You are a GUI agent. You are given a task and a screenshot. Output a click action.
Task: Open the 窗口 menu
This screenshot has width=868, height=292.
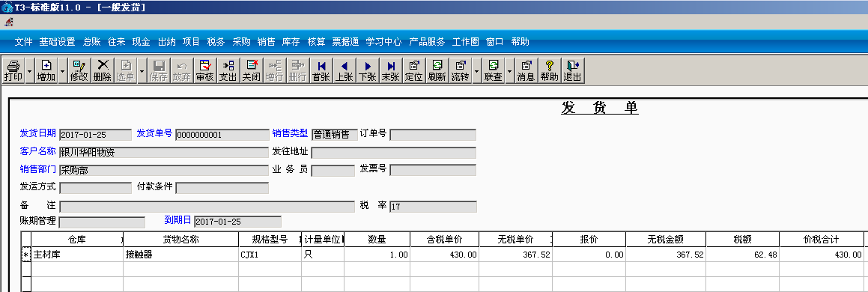click(x=495, y=41)
